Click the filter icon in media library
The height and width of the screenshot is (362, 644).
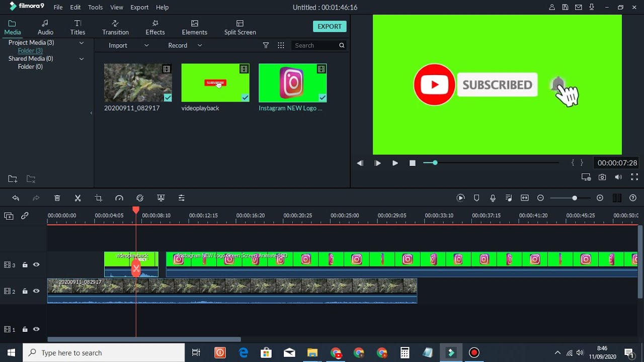click(x=266, y=45)
